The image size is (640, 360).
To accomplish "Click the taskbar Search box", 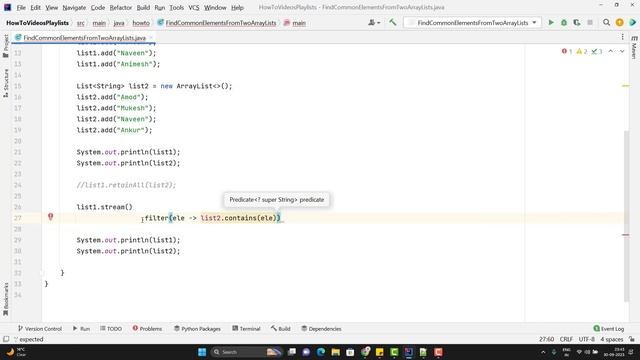I will coord(247,352).
